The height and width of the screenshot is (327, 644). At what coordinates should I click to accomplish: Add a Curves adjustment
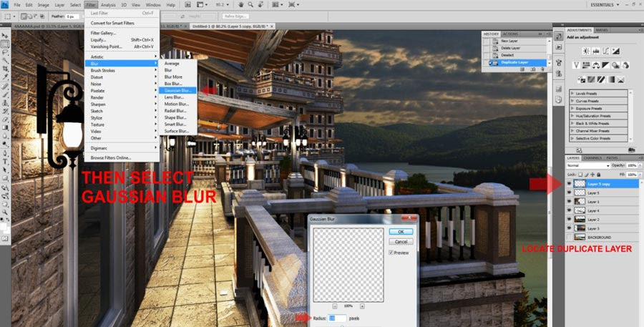click(606, 51)
